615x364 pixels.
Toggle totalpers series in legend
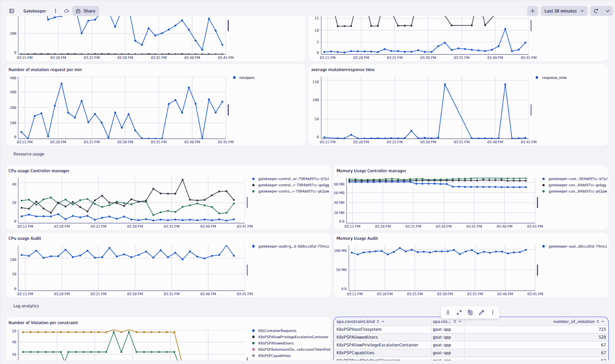click(x=244, y=78)
